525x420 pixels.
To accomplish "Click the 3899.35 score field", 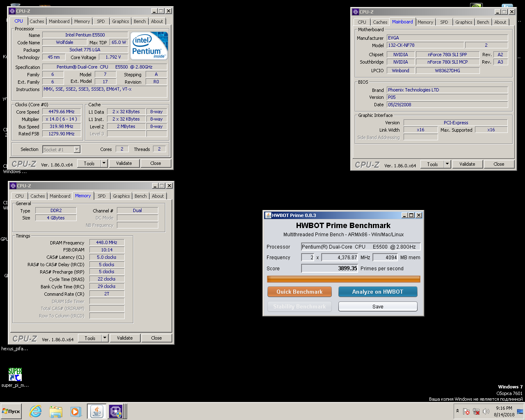I will tap(330, 268).
